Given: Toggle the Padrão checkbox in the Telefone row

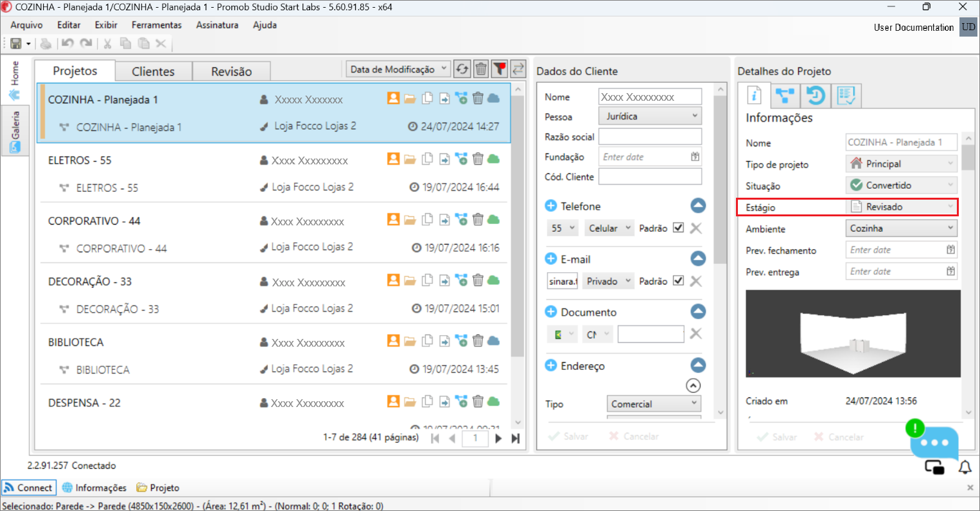Looking at the screenshot, I should click(x=678, y=227).
